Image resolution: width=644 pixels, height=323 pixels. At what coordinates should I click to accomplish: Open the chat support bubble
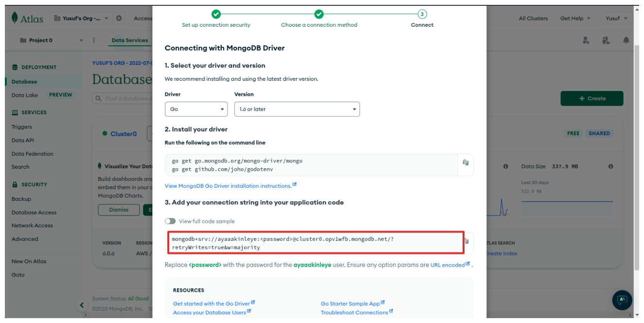point(622,300)
